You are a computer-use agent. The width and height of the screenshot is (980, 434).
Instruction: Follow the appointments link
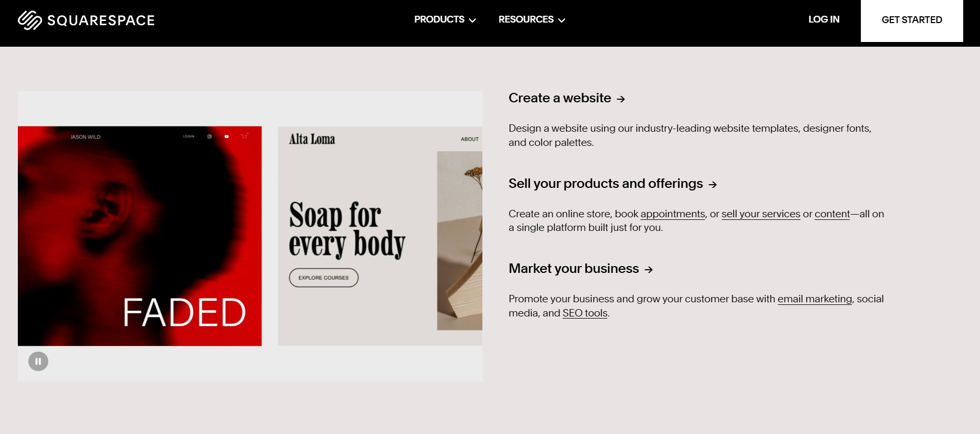point(672,214)
